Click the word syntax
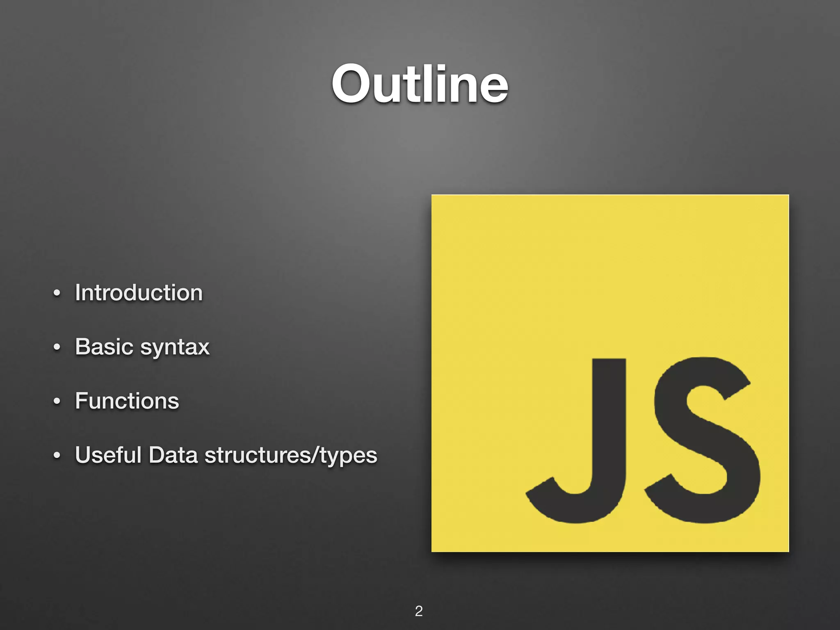The height and width of the screenshot is (630, 840). 175,348
